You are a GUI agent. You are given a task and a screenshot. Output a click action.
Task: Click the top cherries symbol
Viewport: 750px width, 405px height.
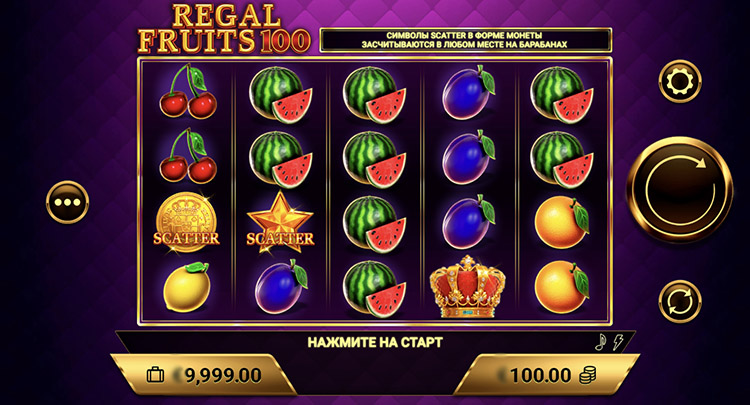(188, 91)
